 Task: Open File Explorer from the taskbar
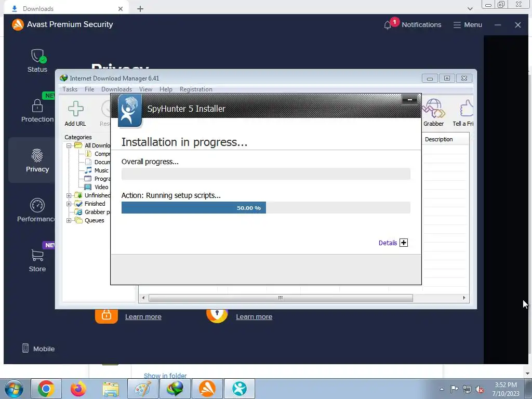point(111,389)
